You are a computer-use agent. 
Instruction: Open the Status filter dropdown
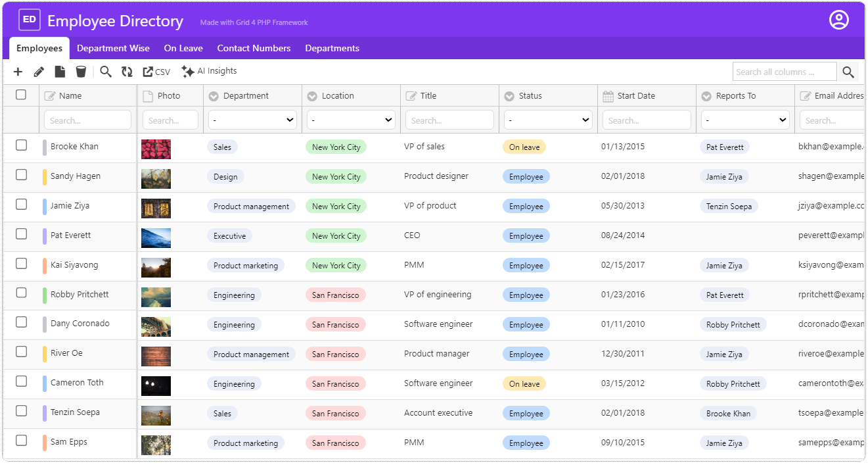pyautogui.click(x=548, y=120)
